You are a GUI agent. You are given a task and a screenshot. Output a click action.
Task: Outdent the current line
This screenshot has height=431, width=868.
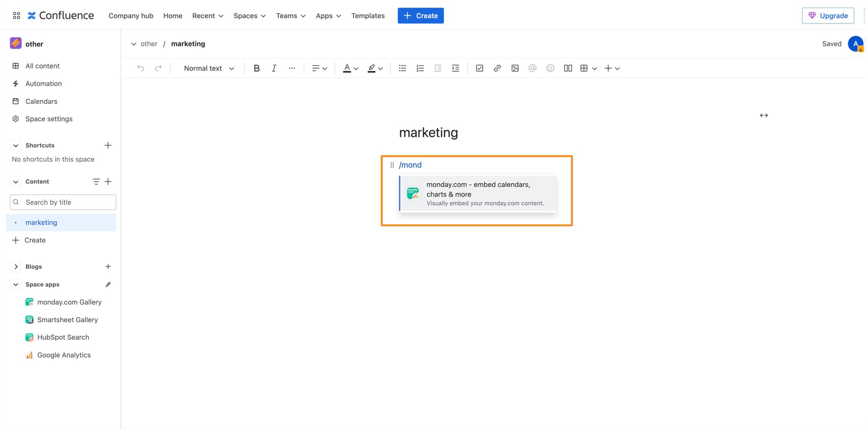pyautogui.click(x=438, y=68)
